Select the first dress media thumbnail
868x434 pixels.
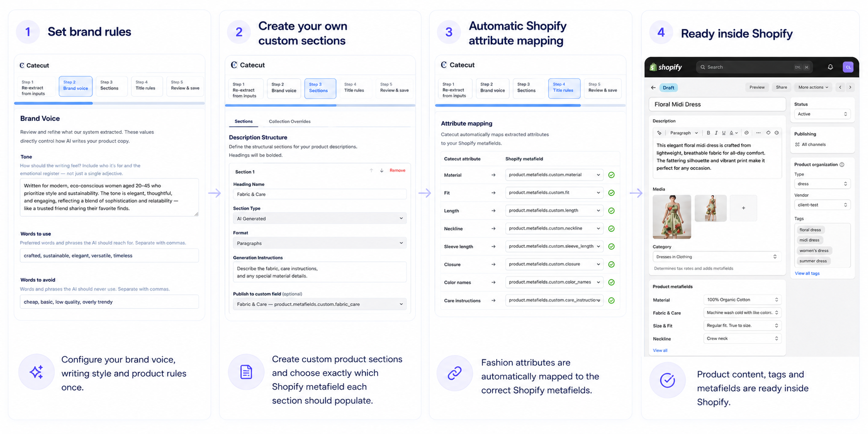click(672, 217)
